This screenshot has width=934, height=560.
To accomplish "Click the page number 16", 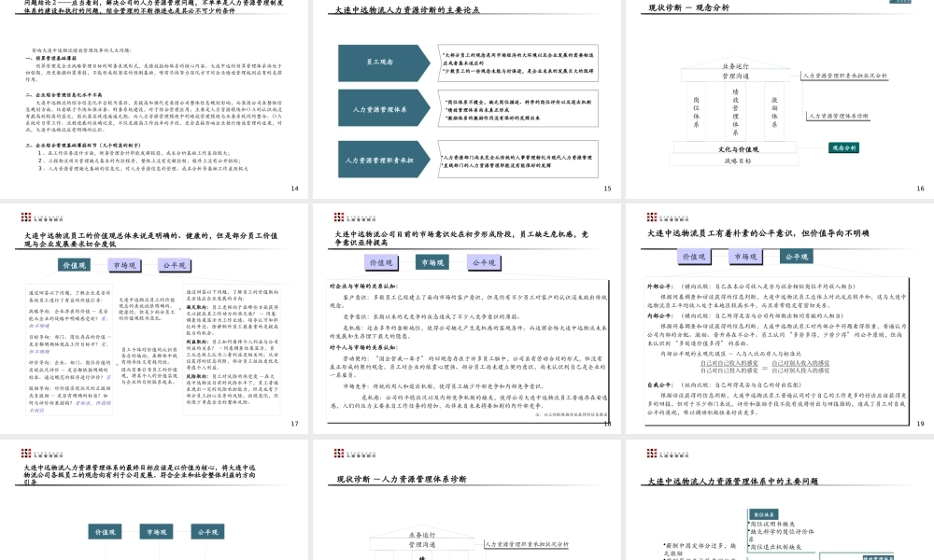I will [x=920, y=188].
